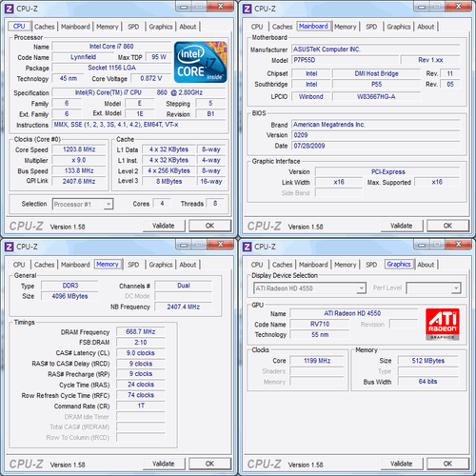Click the GPU Bus Width value '64 bits'
The image size is (476, 476).
(428, 382)
